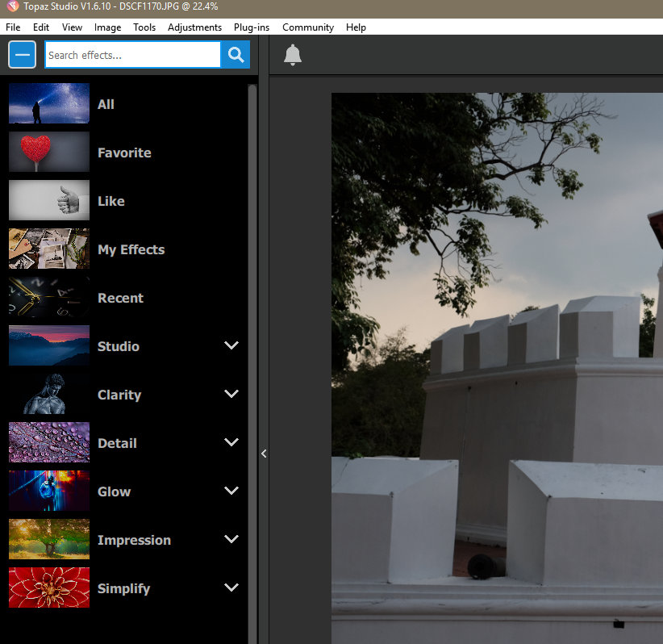
Task: Click into the Search effects field
Action: tap(132, 55)
